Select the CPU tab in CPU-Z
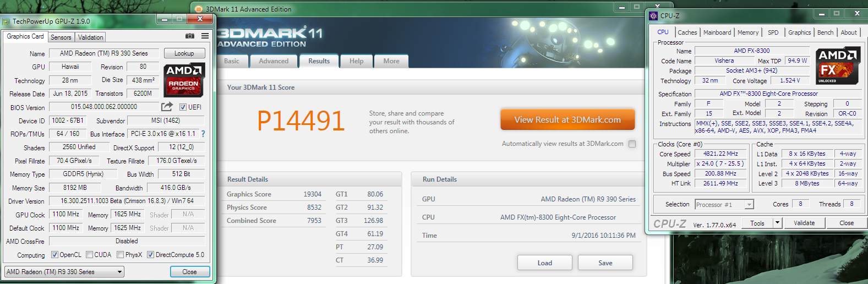Image resolution: width=868 pixels, height=284 pixels. click(x=663, y=32)
